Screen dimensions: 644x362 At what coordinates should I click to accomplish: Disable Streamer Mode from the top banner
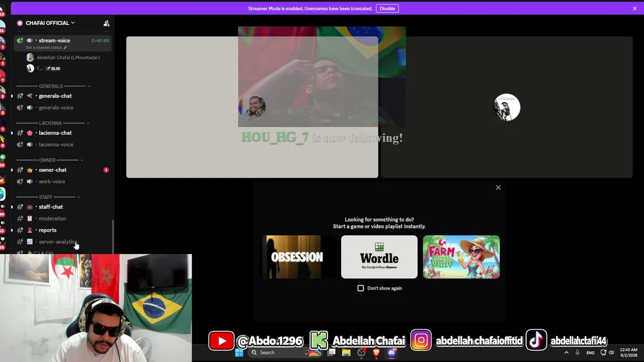387,9
